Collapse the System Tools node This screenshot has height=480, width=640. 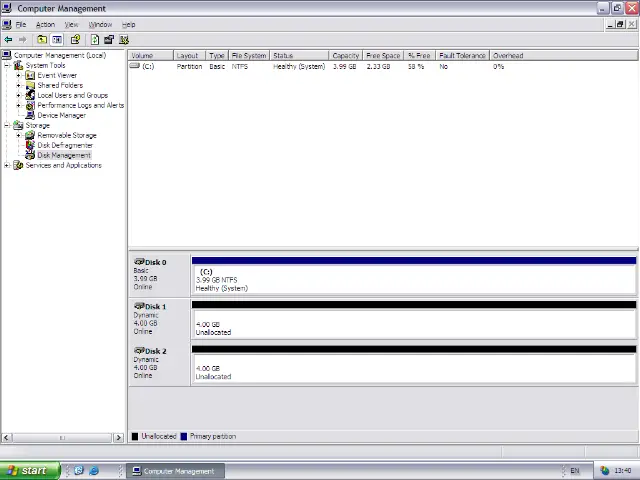click(7, 65)
